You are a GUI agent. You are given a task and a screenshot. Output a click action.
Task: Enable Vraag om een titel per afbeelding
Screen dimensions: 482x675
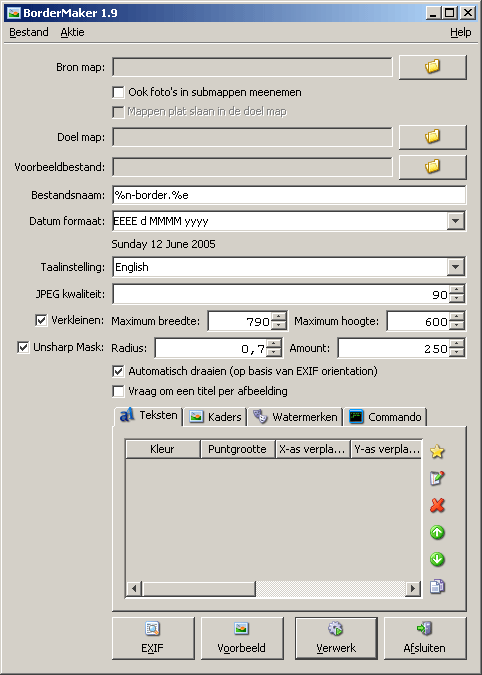(118, 391)
